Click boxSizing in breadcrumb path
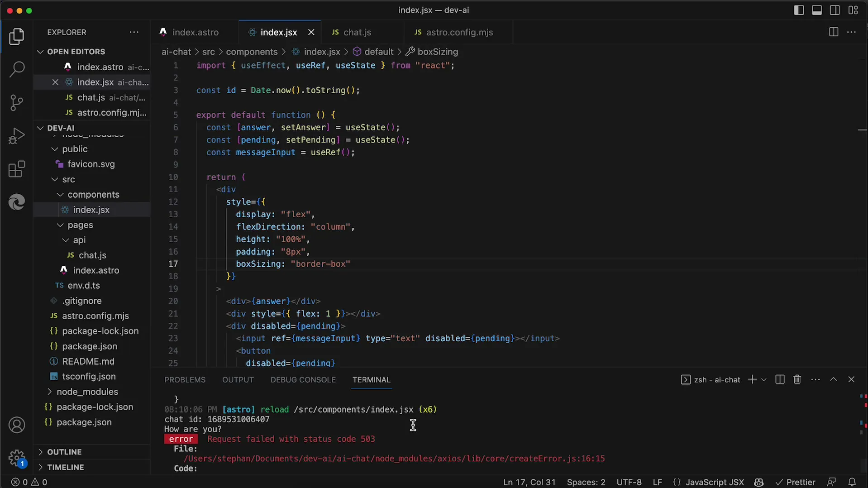Viewport: 868px width, 488px height. point(438,52)
